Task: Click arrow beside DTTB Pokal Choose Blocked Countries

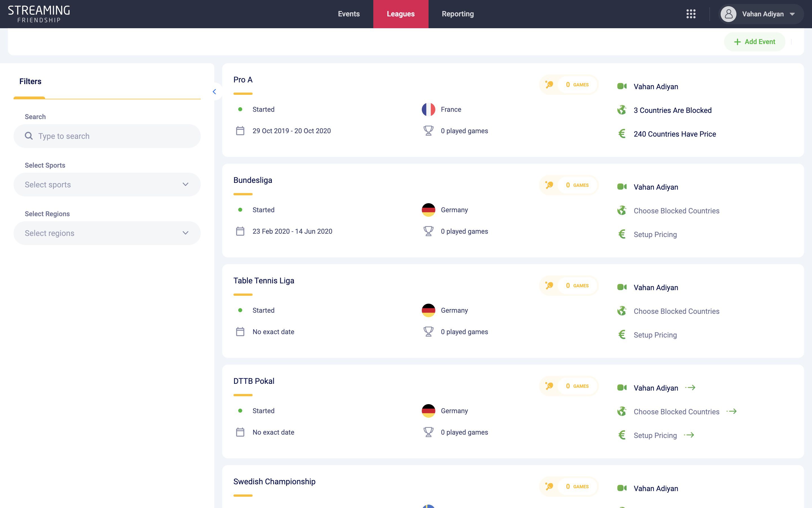Action: coord(732,411)
